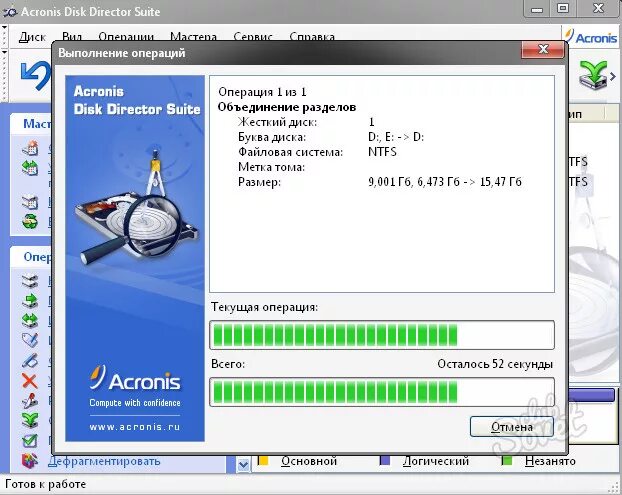Collapse the Мастера sidebar section header
The image size is (622, 495).
coord(31,124)
